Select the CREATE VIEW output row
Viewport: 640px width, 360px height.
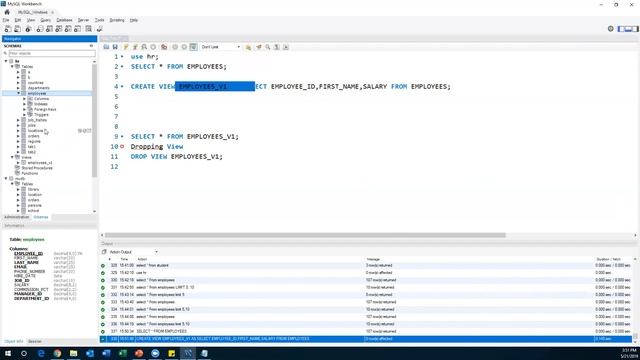coord(366,339)
